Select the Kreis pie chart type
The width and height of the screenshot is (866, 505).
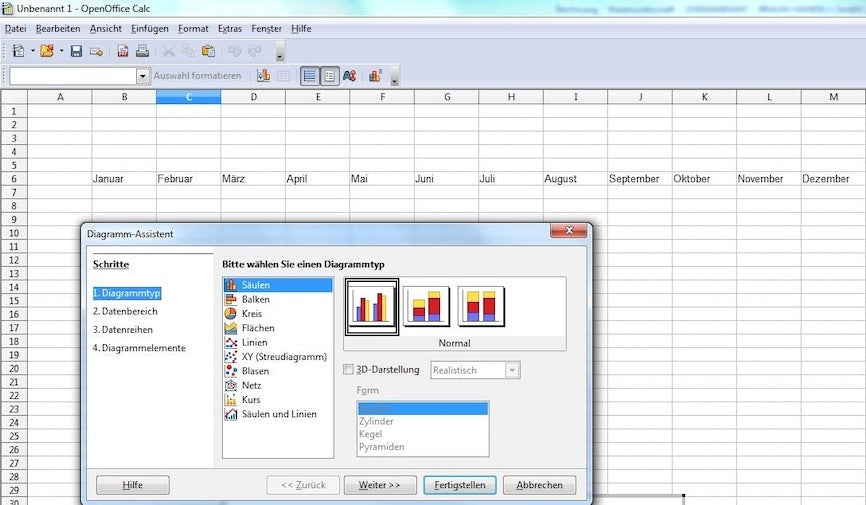(251, 313)
